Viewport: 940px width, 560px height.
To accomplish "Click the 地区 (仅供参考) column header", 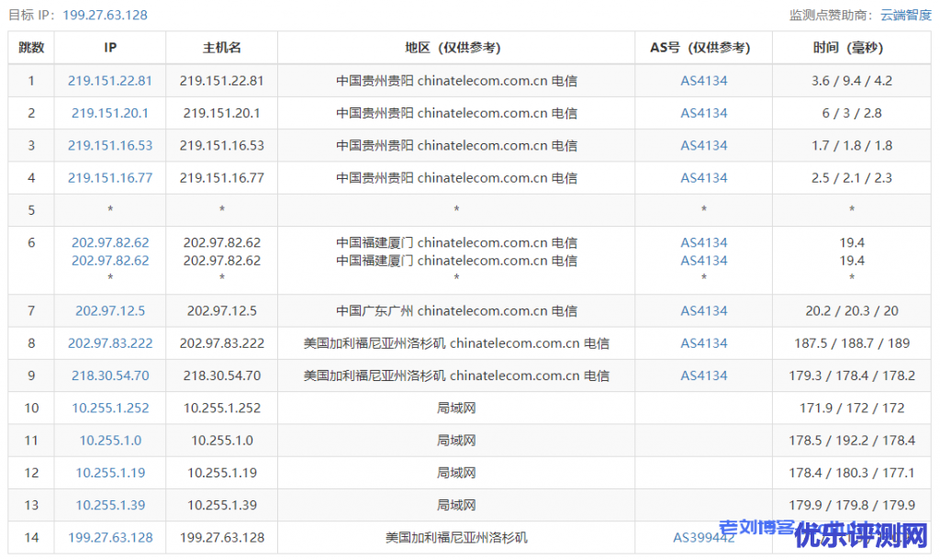I will coord(456,48).
